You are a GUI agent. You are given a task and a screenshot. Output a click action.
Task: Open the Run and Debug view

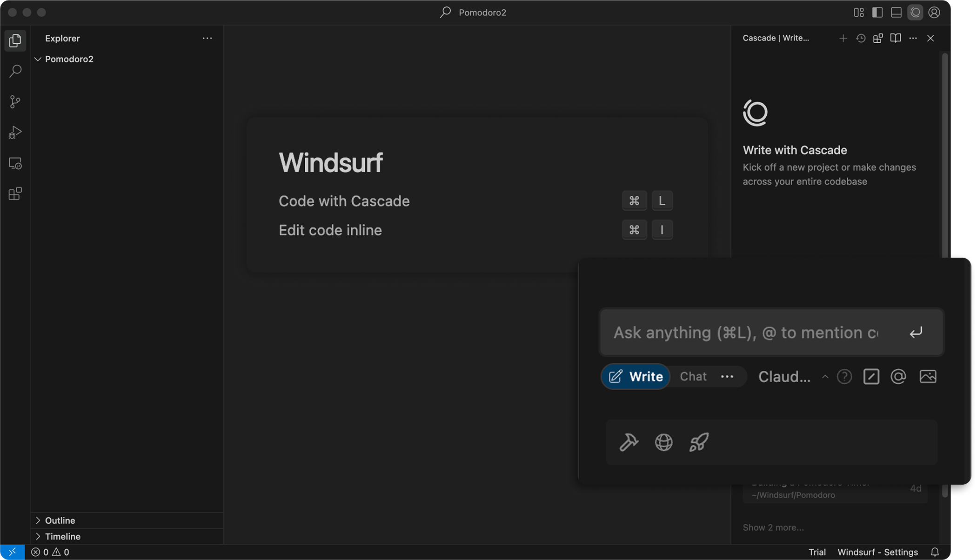(x=15, y=133)
